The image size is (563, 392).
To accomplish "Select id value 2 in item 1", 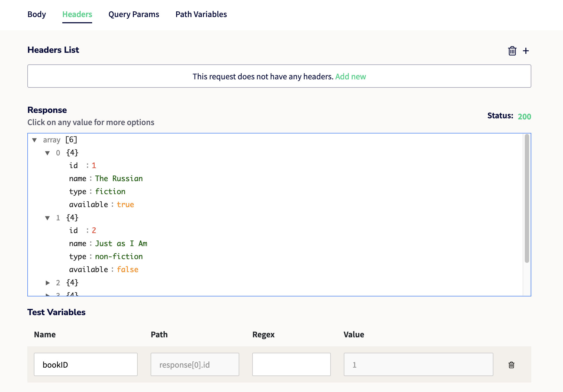I will tap(94, 230).
